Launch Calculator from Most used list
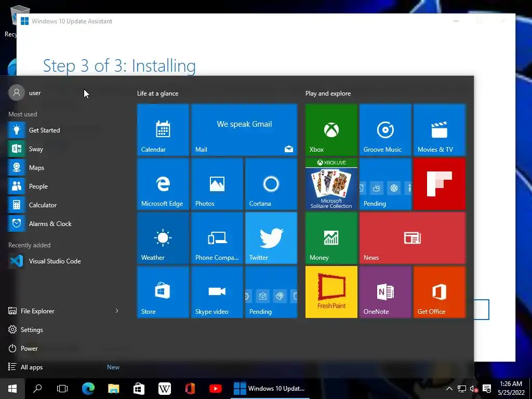 (x=64, y=205)
